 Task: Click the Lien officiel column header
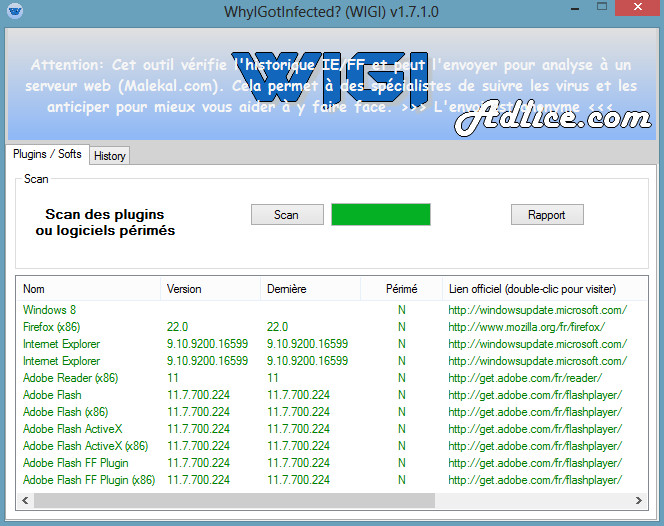(x=545, y=289)
